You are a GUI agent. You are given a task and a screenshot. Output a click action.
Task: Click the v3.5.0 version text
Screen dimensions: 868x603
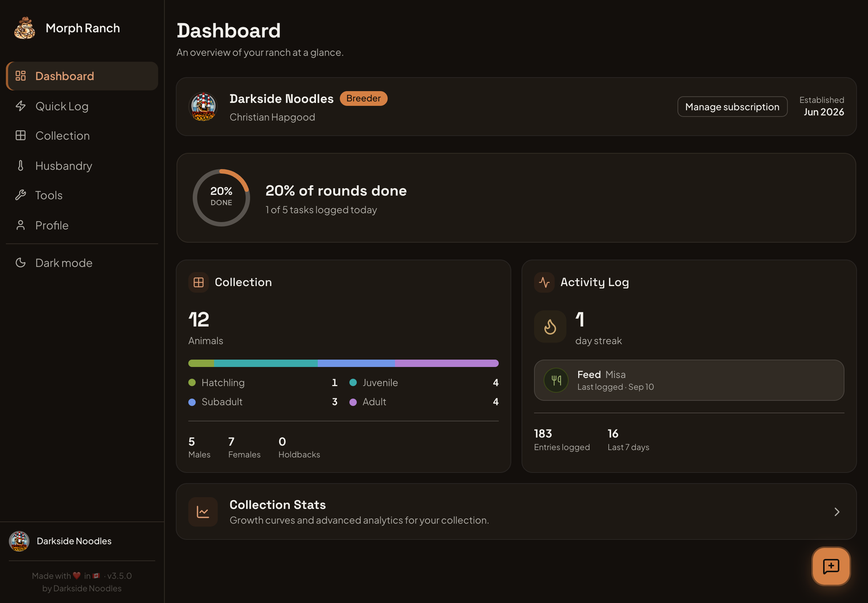[x=119, y=576]
